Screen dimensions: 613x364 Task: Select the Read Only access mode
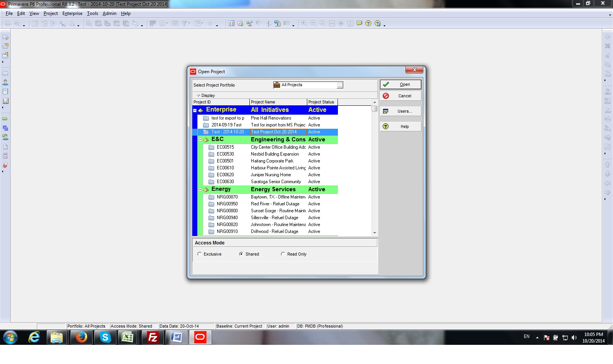[283, 254]
